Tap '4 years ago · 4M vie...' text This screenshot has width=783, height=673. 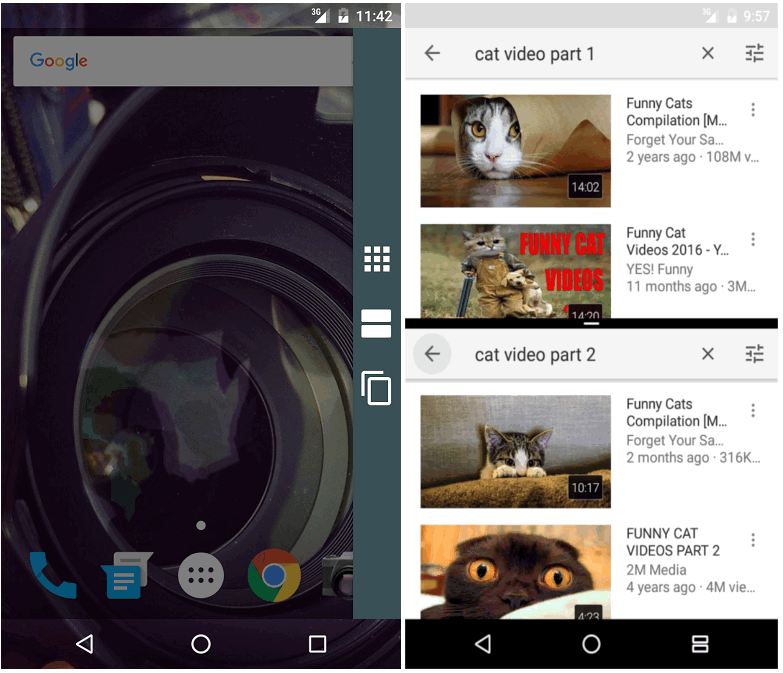coord(691,587)
